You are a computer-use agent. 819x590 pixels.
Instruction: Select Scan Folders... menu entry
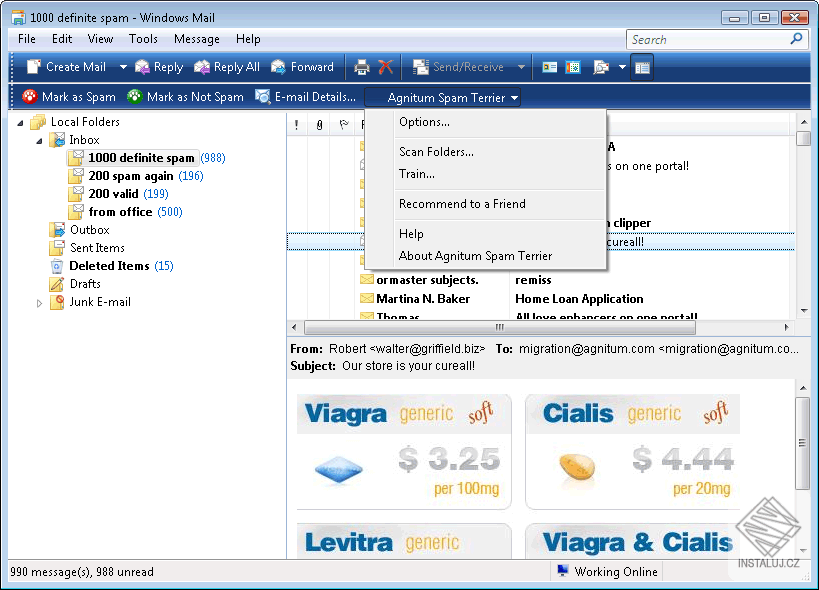pyautogui.click(x=436, y=152)
